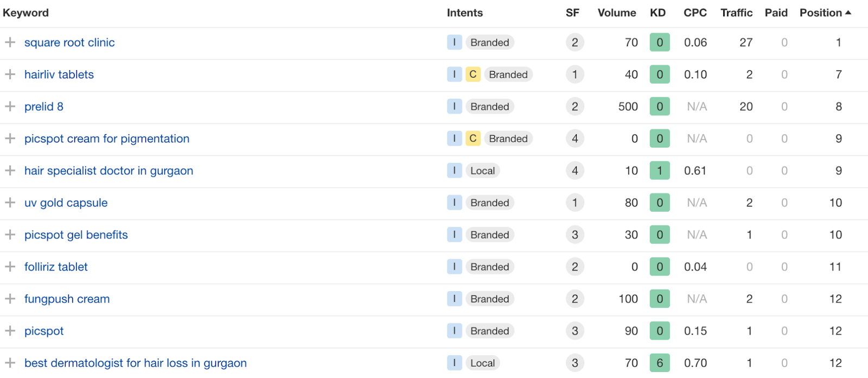868x378 pixels.
Task: Click the green KD '1' badge for hair specialist doctor
Action: [660, 171]
